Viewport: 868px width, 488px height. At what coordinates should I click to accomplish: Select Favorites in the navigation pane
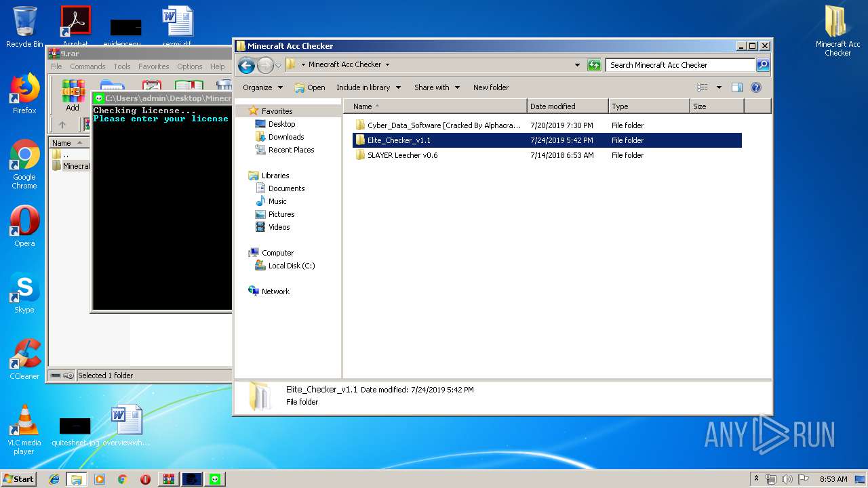click(277, 111)
